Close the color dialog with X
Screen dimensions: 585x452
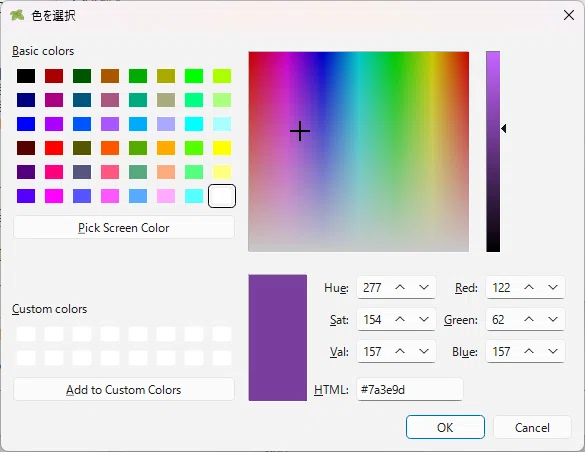pos(569,15)
